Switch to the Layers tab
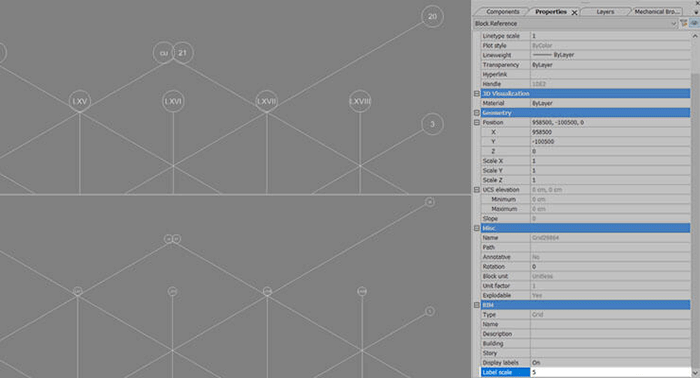Image resolution: width=700 pixels, height=378 pixels. click(x=605, y=12)
